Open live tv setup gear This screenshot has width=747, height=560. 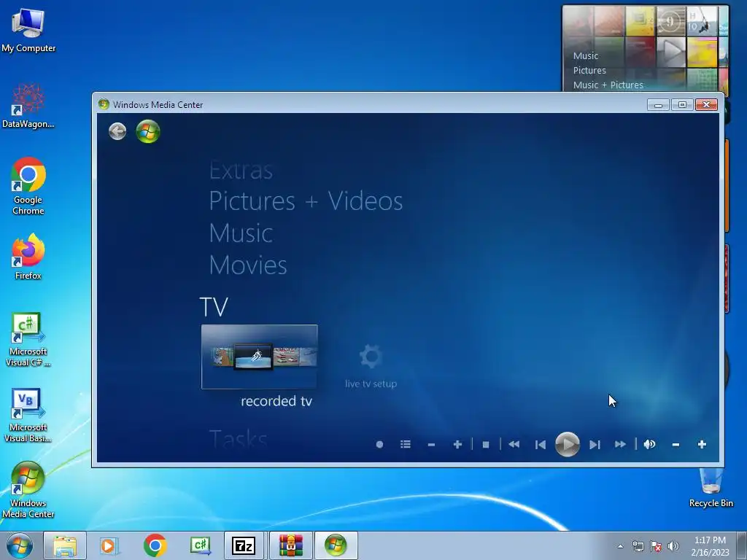371,357
